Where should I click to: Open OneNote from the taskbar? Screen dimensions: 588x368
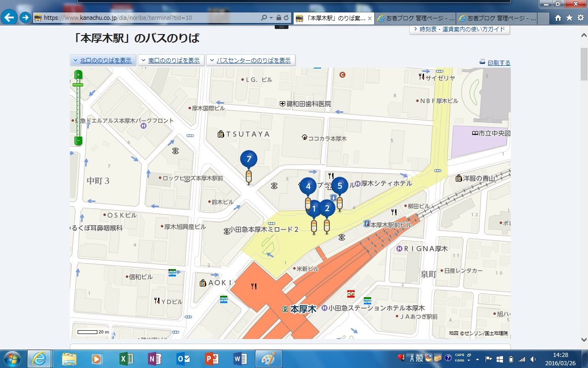(154, 359)
